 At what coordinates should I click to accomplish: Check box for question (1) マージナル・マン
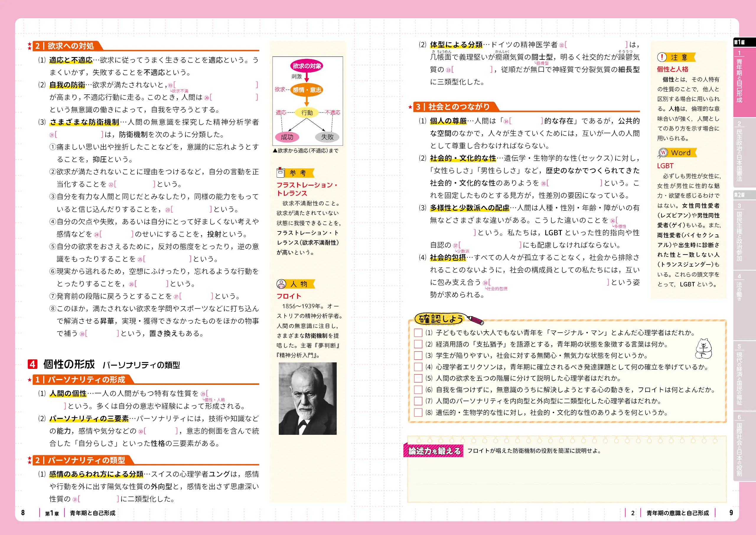point(418,333)
